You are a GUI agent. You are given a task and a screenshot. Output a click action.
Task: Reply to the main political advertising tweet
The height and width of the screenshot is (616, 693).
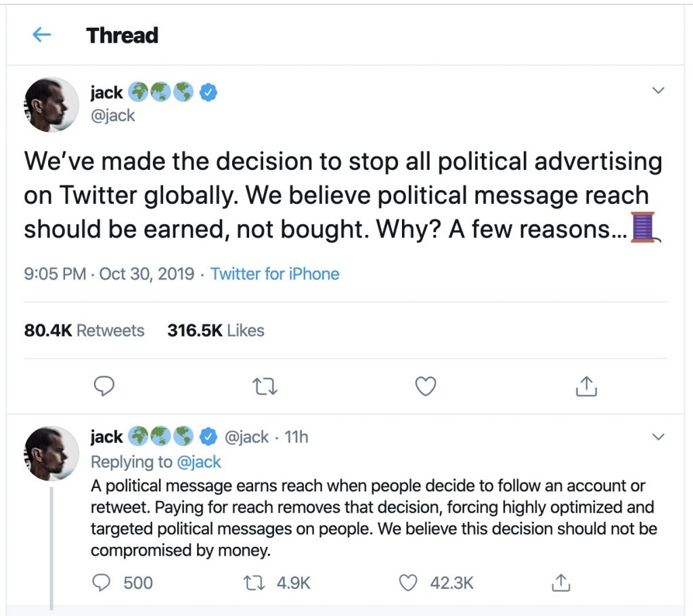tap(103, 386)
